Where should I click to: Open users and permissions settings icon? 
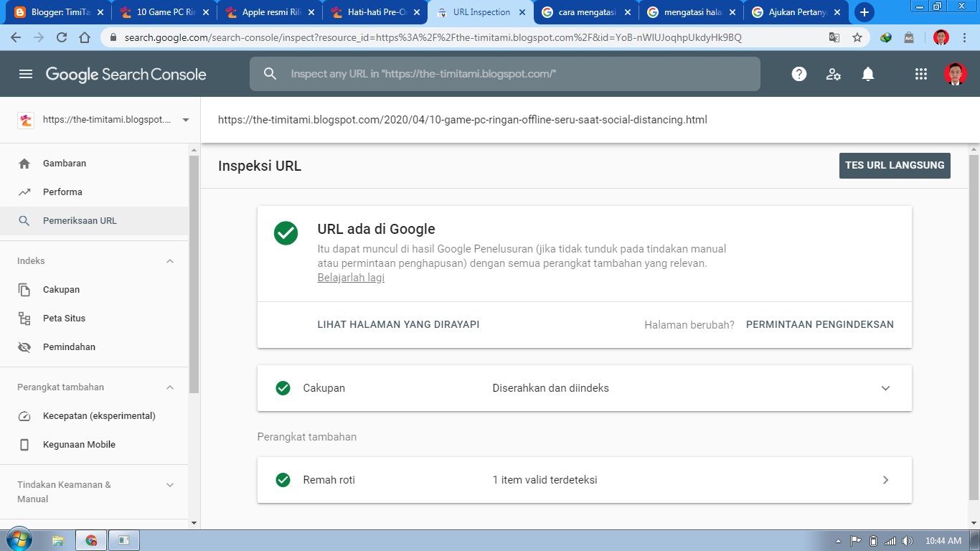click(x=834, y=74)
